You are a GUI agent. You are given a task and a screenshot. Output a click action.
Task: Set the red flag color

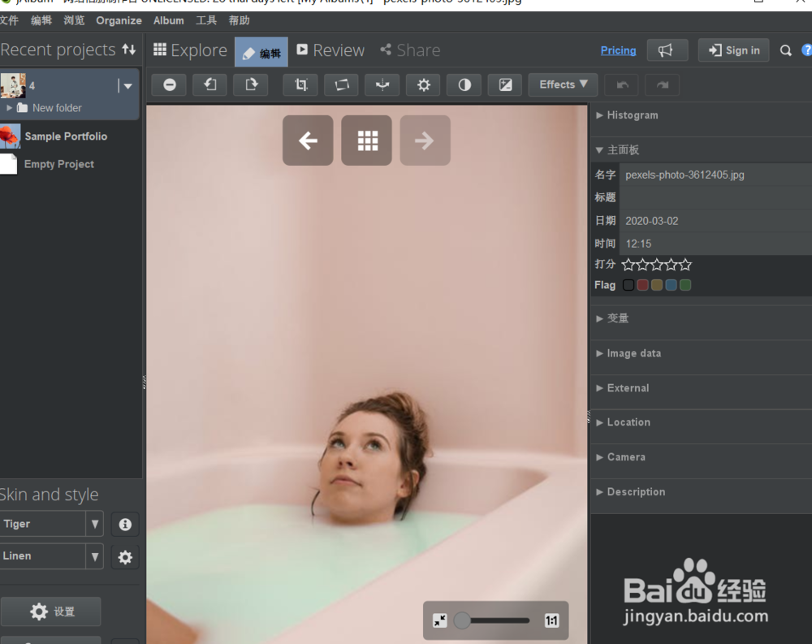(x=642, y=285)
